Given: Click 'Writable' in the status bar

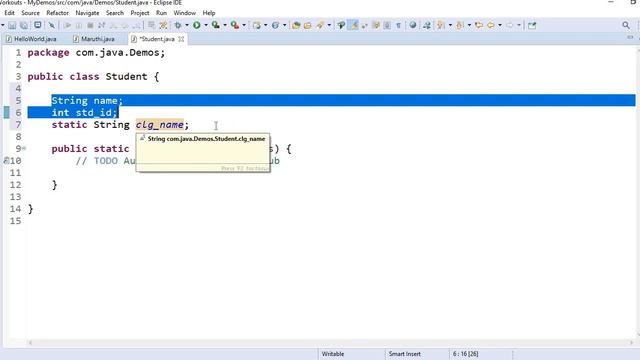Looking at the screenshot, I should [333, 354].
